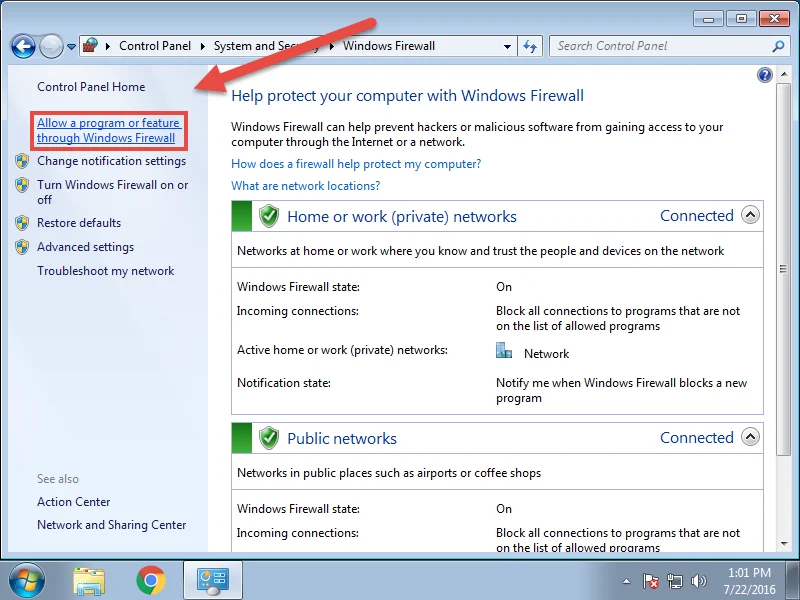Collapse the Public networks section
The width and height of the screenshot is (800, 600).
click(750, 437)
